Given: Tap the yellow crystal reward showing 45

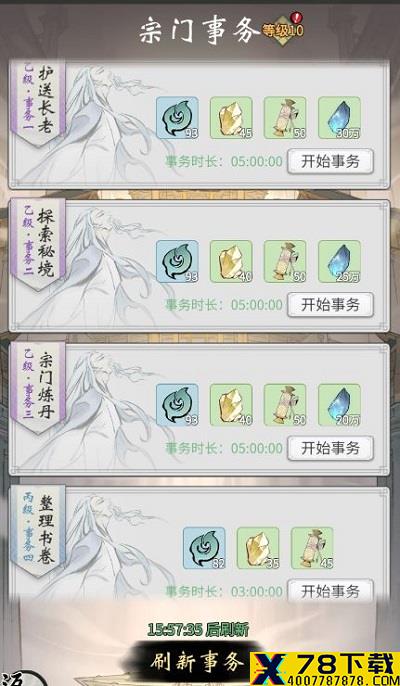Looking at the screenshot, I should (x=231, y=118).
